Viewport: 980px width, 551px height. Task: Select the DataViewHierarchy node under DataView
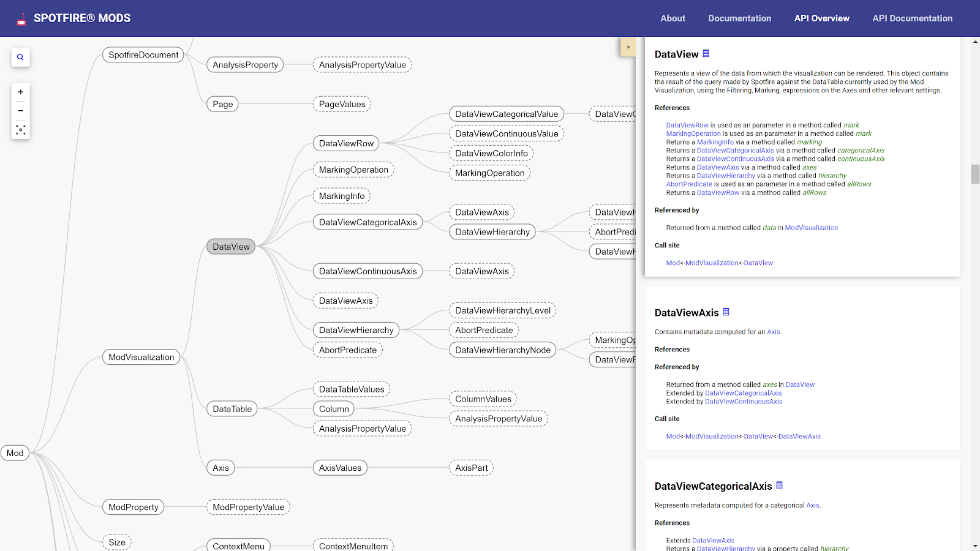point(356,330)
